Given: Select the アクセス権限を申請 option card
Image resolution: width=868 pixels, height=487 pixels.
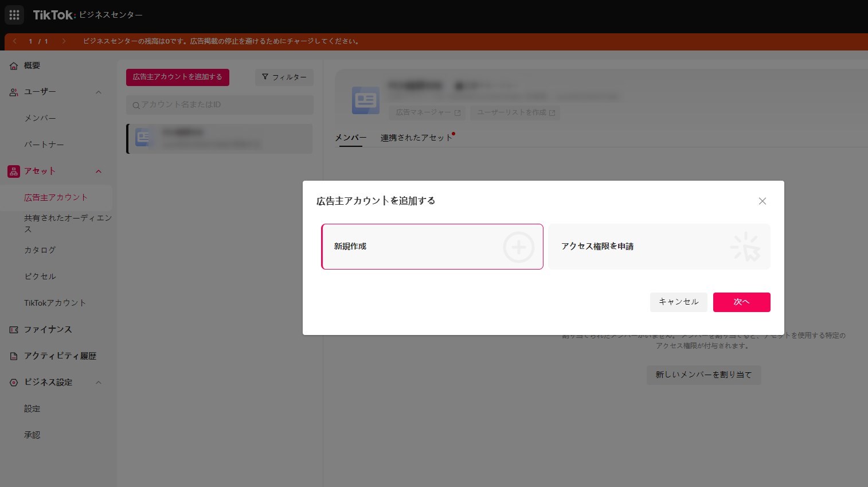Looking at the screenshot, I should (x=659, y=247).
